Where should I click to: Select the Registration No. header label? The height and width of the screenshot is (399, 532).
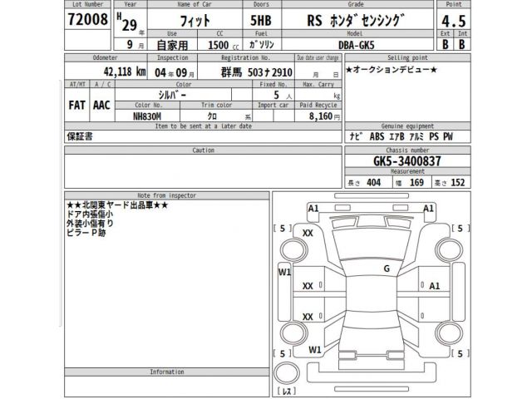(x=246, y=57)
